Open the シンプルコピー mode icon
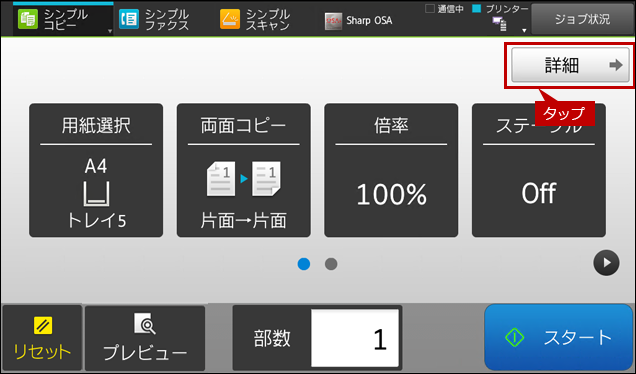The height and width of the screenshot is (374, 636). click(28, 19)
